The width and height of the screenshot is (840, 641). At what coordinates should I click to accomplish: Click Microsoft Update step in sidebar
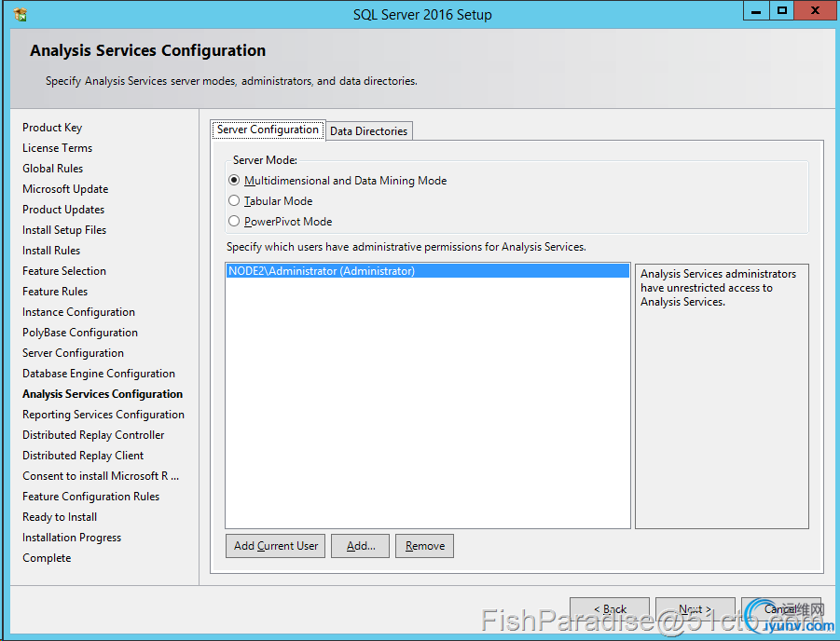point(65,189)
